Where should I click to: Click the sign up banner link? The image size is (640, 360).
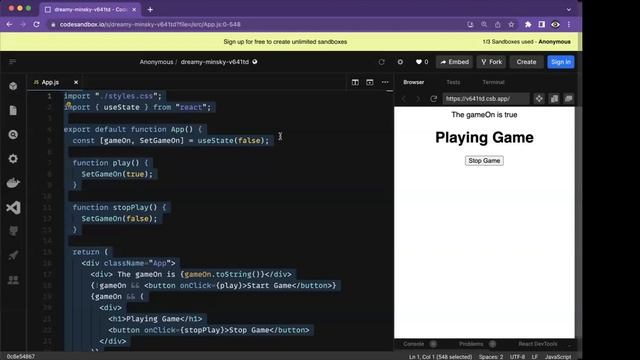(x=285, y=42)
